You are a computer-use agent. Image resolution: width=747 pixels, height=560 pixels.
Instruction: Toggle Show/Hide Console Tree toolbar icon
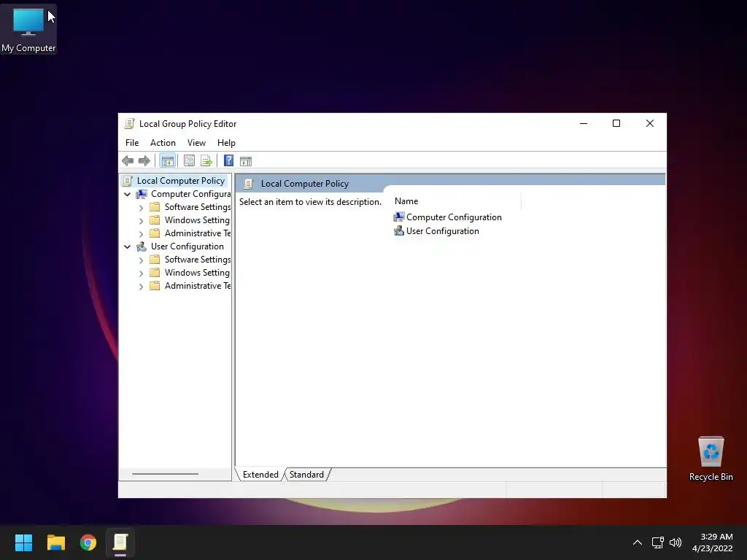[167, 161]
